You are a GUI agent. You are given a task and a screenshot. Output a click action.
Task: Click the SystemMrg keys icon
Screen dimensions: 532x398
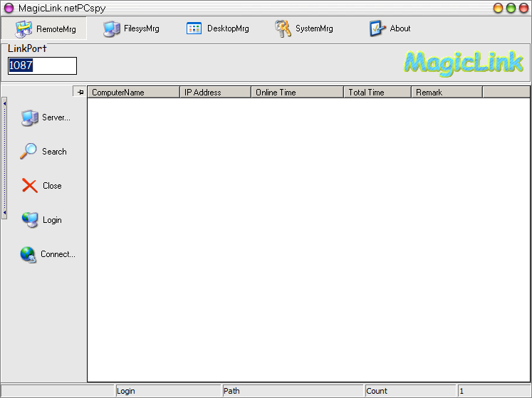[283, 29]
